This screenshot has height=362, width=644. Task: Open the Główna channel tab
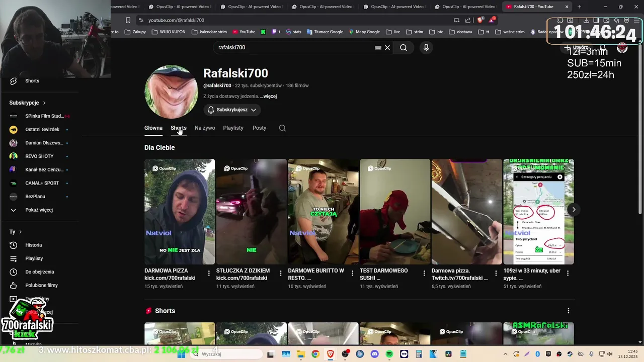pyautogui.click(x=153, y=128)
